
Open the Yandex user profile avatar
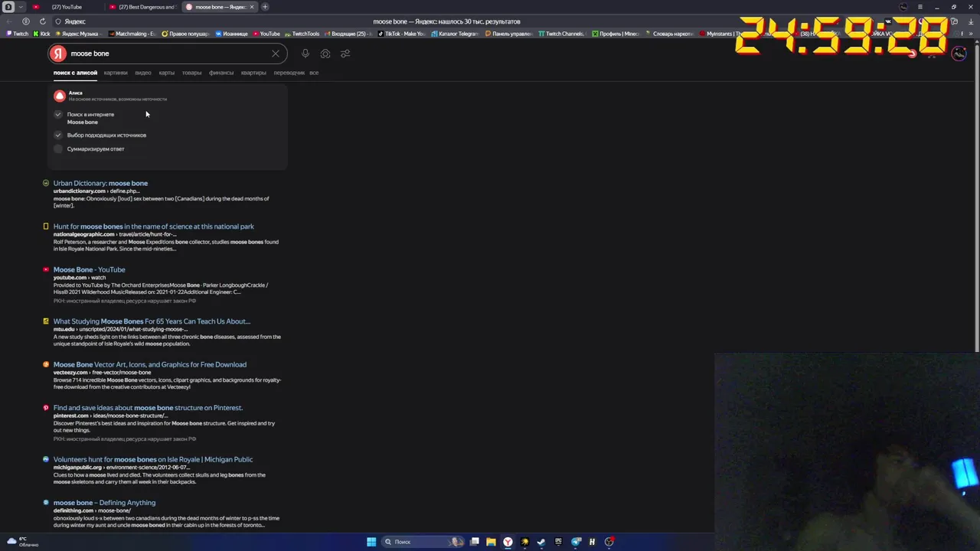(x=959, y=54)
